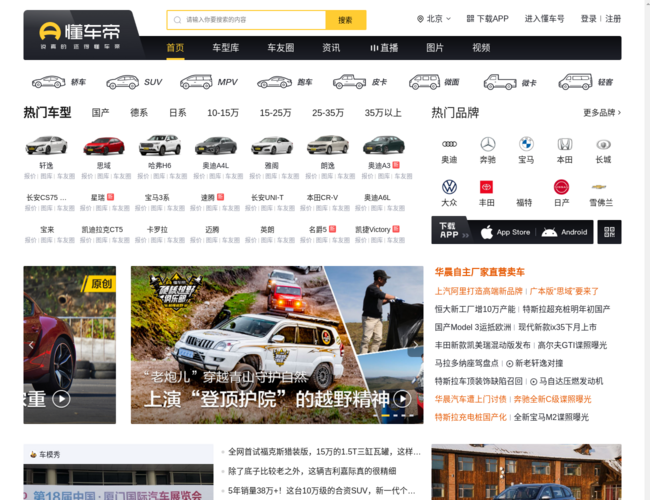Focus the search input field
Screen dimensions: 650x500
[x=246, y=20]
